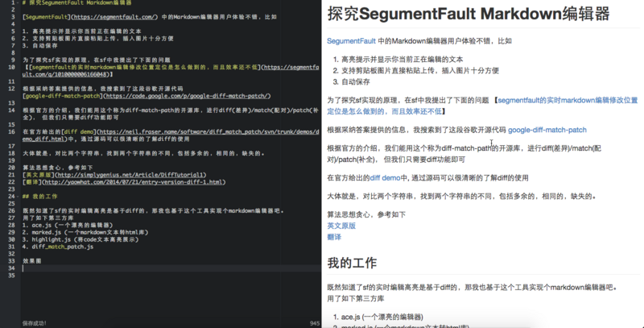Click editor line 26 '既然知道了sf的实时编辑高亮'
Screen dimensions: 644x328
tap(154, 211)
